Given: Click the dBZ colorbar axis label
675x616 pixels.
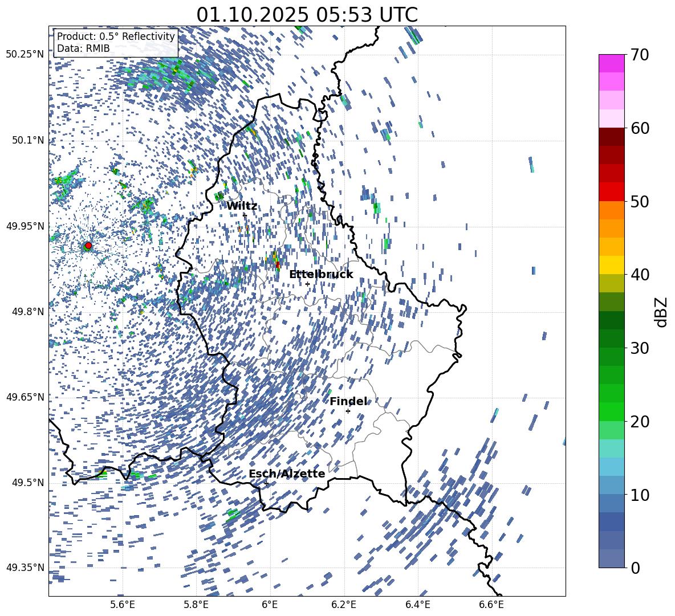Looking at the screenshot, I should tap(661, 312).
